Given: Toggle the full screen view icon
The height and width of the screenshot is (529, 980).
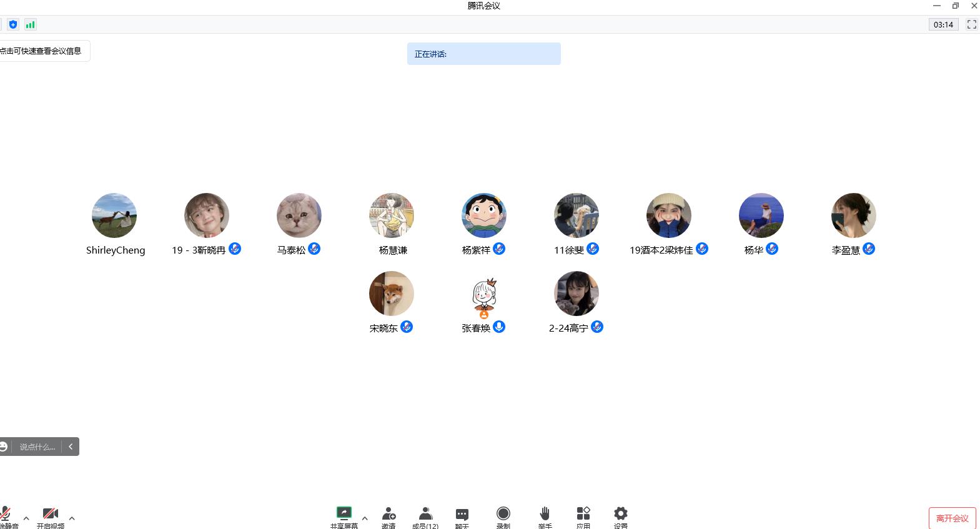Looking at the screenshot, I should click(x=972, y=24).
